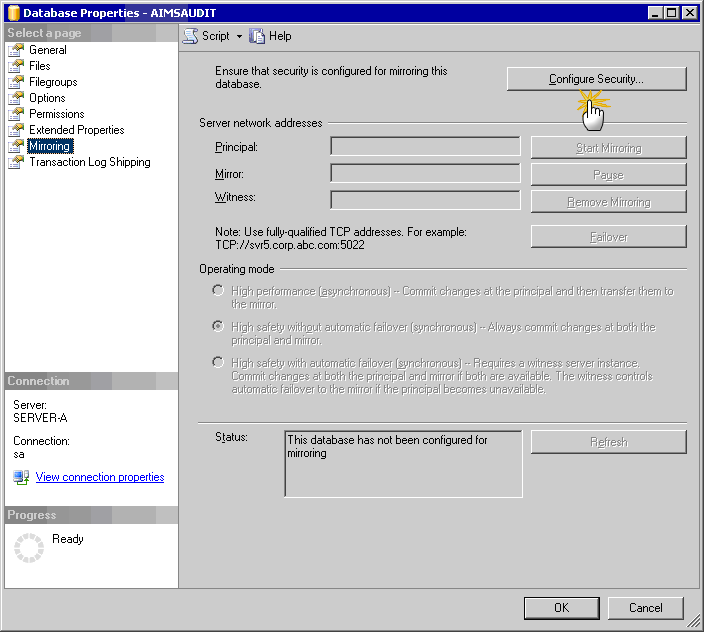Click the Files page icon
This screenshot has width=704, height=632.
16,66
